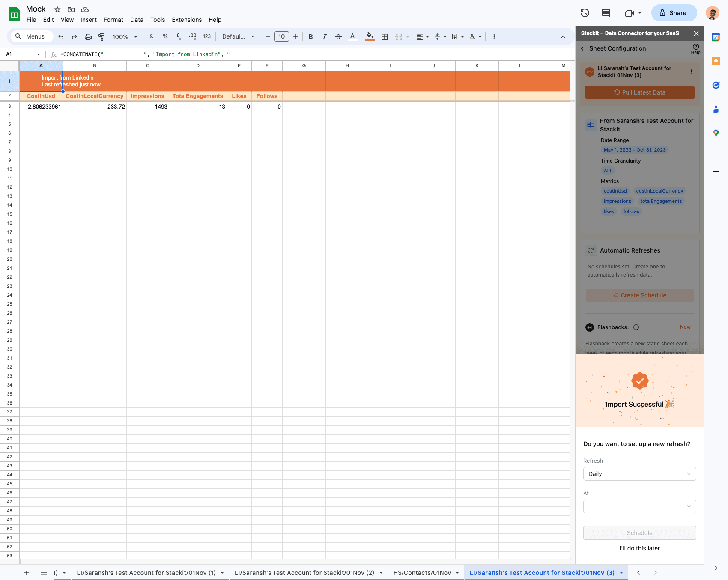Open Google Tasks side panel icon

(x=716, y=85)
